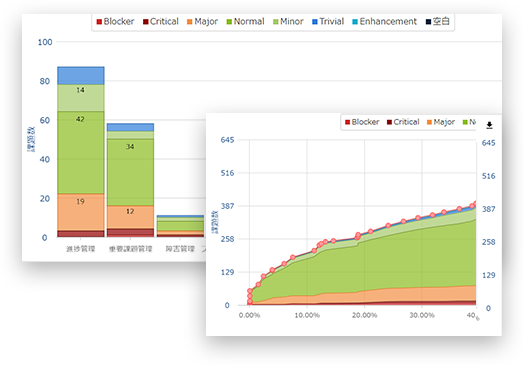The height and width of the screenshot is (365, 524).
Task: Toggle the 空白 series in the bar chart legend
Action: [x=437, y=22]
